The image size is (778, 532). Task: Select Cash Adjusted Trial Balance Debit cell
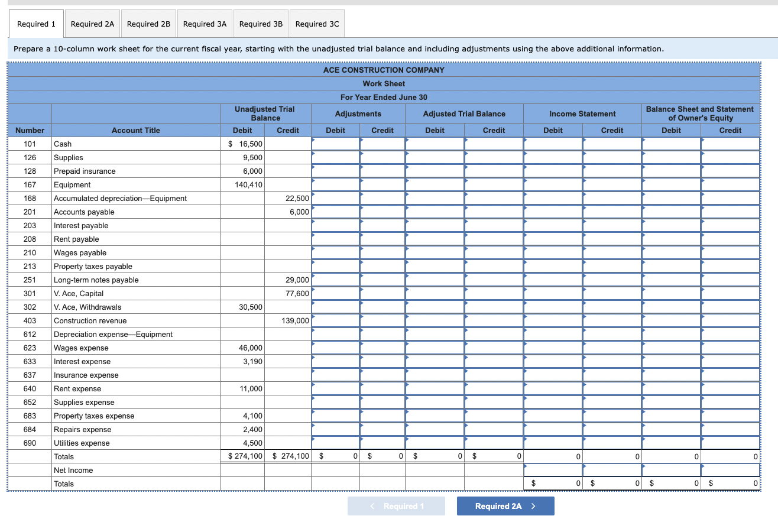coord(435,144)
